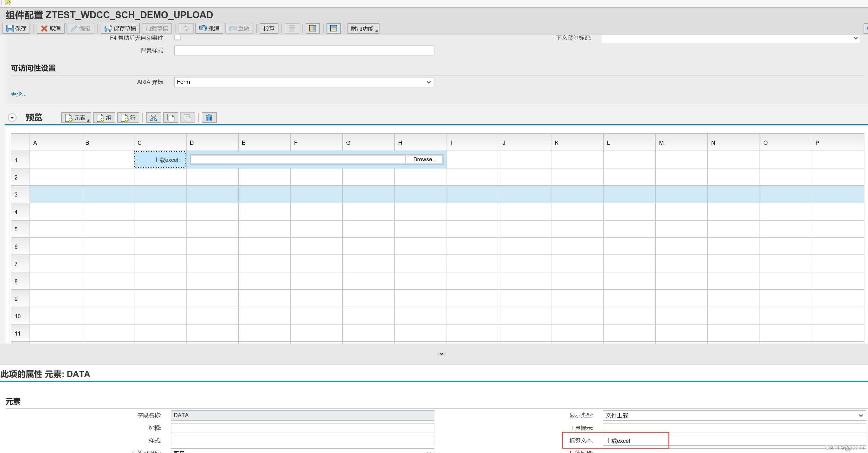Save draft with 保存草稿
This screenshot has height=453, width=868.
[x=120, y=28]
